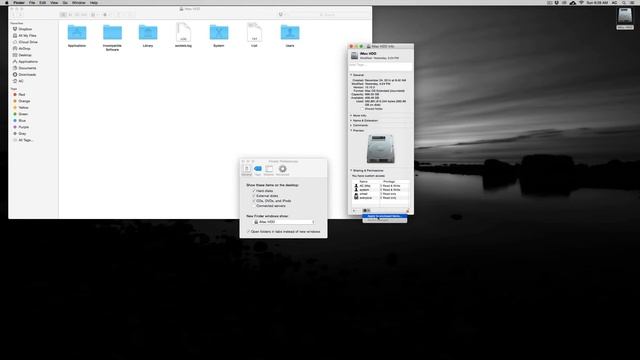
Task: Open New Finder windows show dropdown
Action: pyautogui.click(x=283, y=222)
